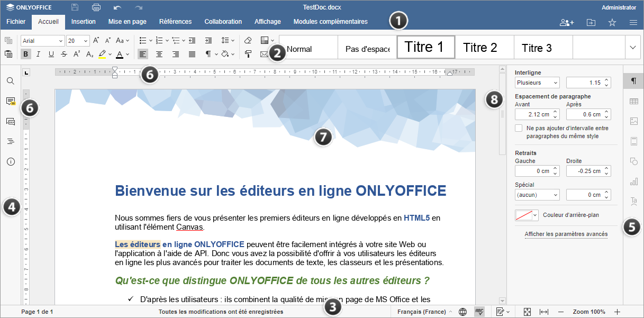Image resolution: width=644 pixels, height=318 pixels.
Task: Open image settings in the right sidebar
Action: click(x=633, y=121)
